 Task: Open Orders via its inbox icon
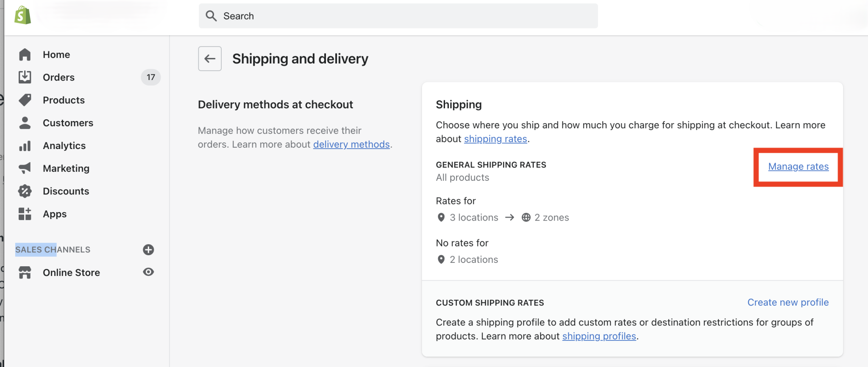coord(25,77)
